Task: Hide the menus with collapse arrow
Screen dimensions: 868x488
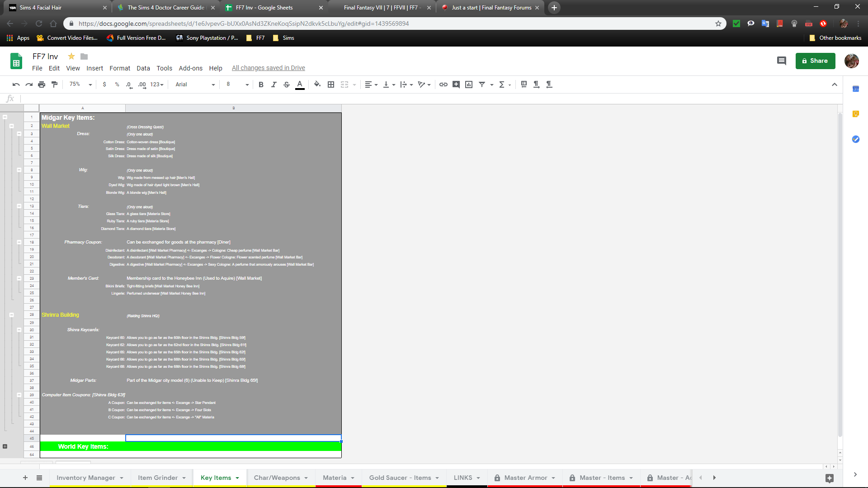Action: pos(835,84)
